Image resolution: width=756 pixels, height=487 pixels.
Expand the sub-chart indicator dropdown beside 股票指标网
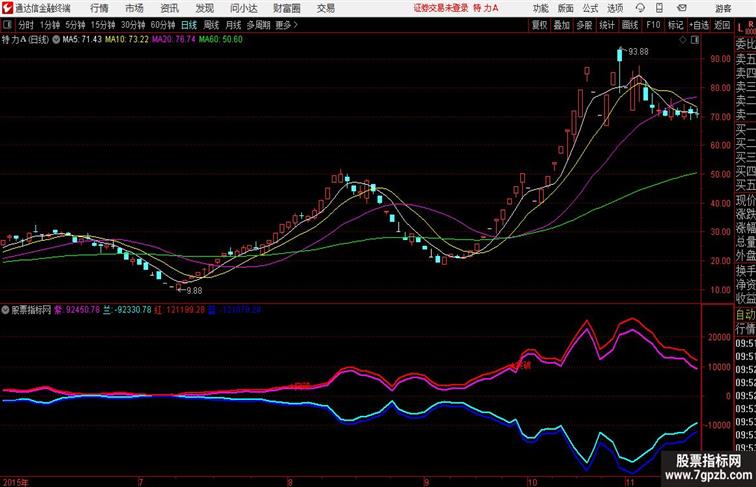click(5, 310)
